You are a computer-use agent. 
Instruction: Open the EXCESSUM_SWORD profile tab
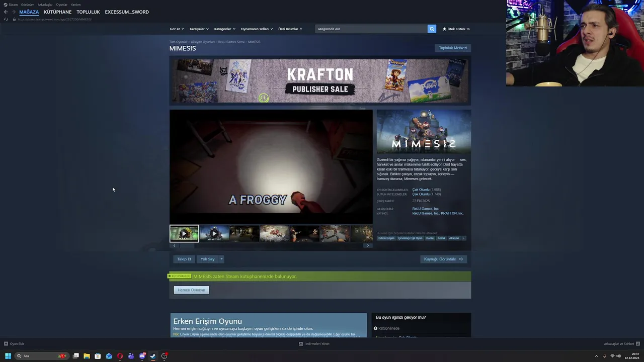[127, 12]
